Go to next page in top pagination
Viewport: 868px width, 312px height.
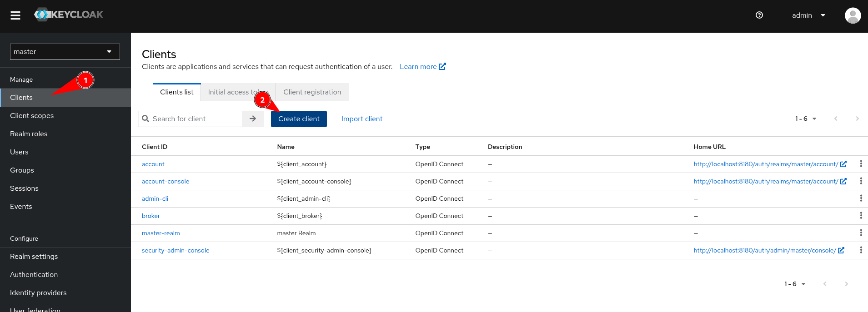[857, 119]
